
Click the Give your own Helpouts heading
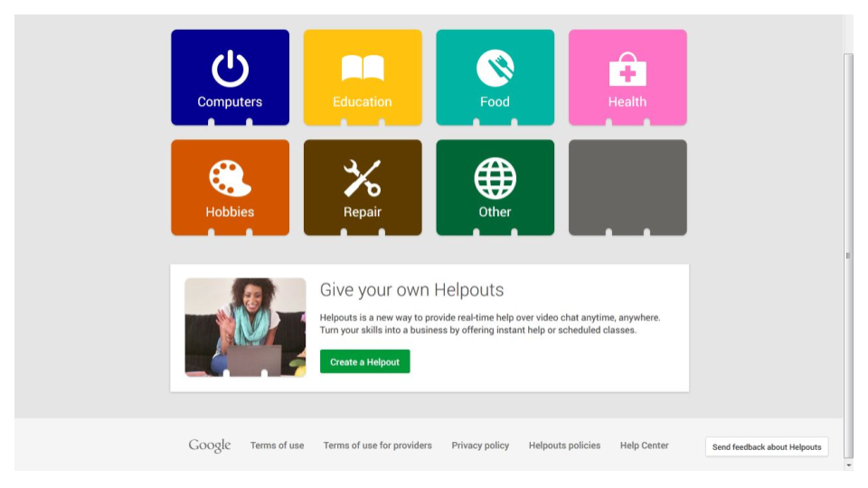[412, 290]
